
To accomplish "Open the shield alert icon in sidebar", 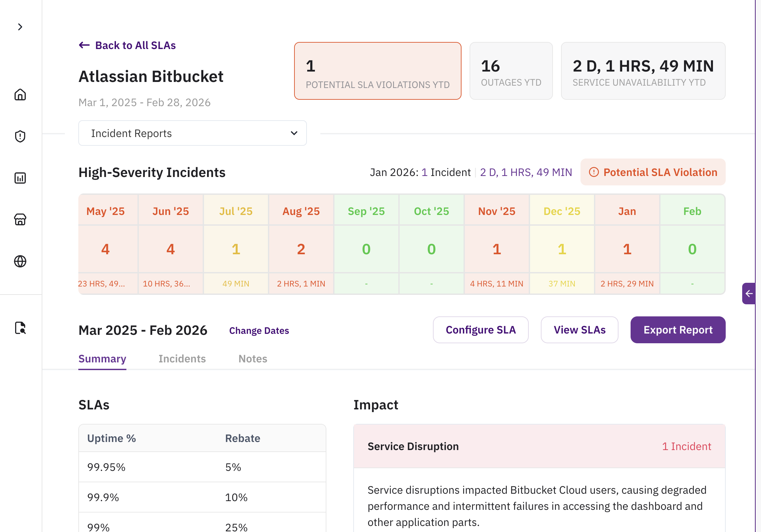I will point(20,136).
